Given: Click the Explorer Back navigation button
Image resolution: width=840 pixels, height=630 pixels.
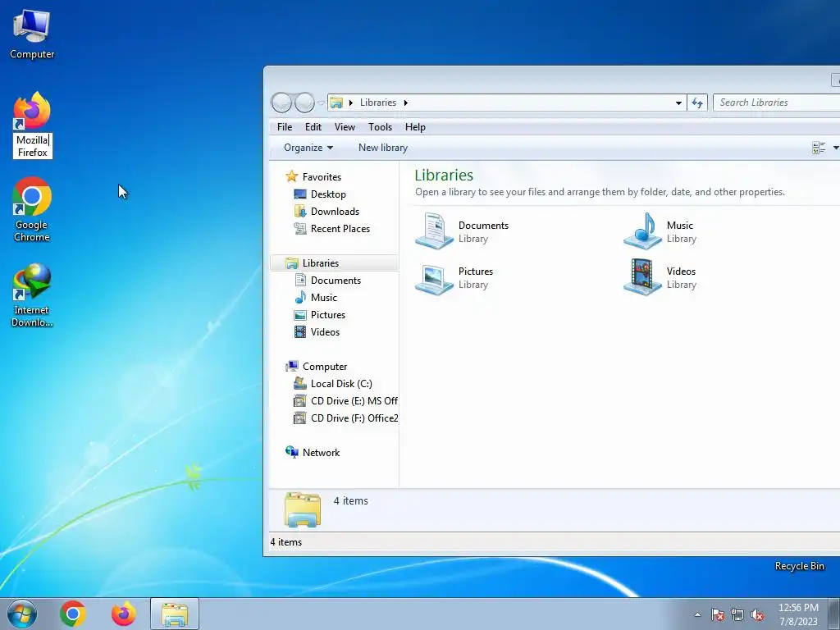Looking at the screenshot, I should (281, 103).
